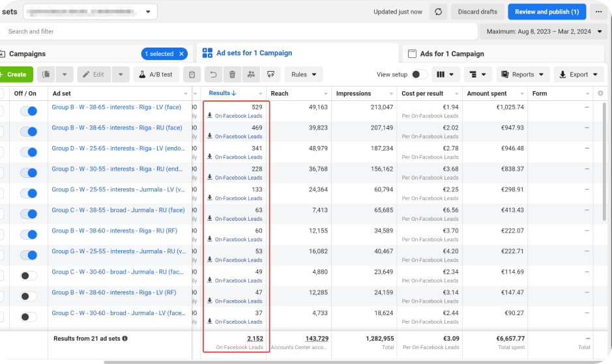Image resolution: width=612 pixels, height=364 pixels.
Task: Turn off the first Group B Riga LV (face) ad set
Action: pyautogui.click(x=29, y=111)
